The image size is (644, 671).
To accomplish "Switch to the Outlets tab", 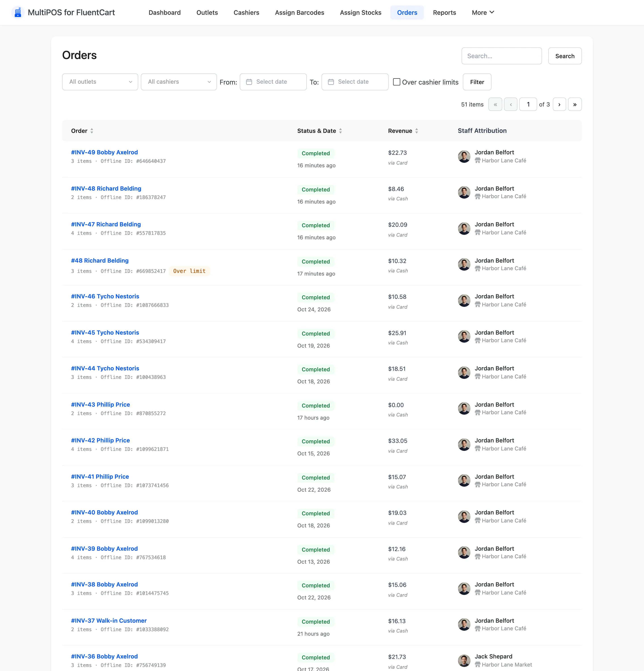I will (x=207, y=13).
